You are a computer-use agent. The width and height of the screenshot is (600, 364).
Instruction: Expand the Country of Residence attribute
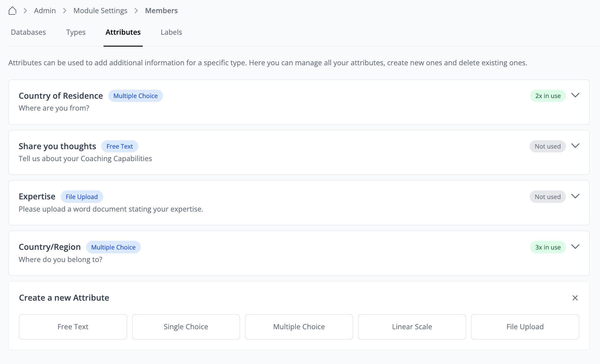pyautogui.click(x=575, y=96)
